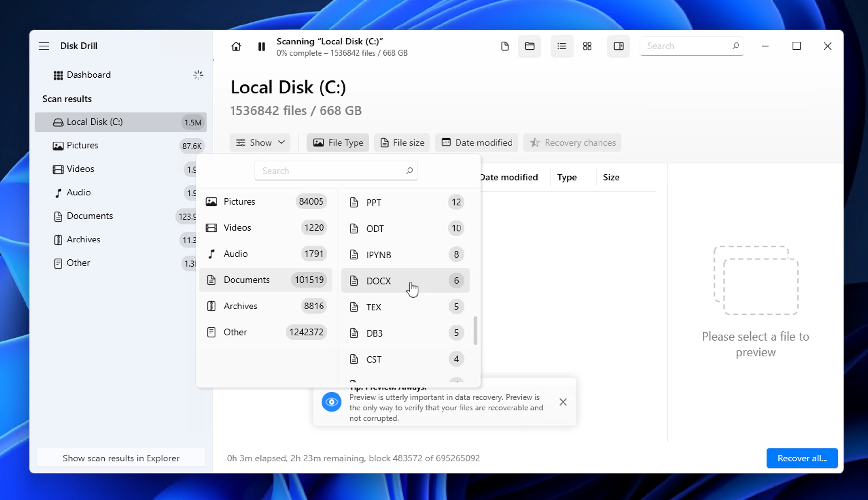Switch to grid view layout
The width and height of the screenshot is (868, 500).
click(x=587, y=46)
